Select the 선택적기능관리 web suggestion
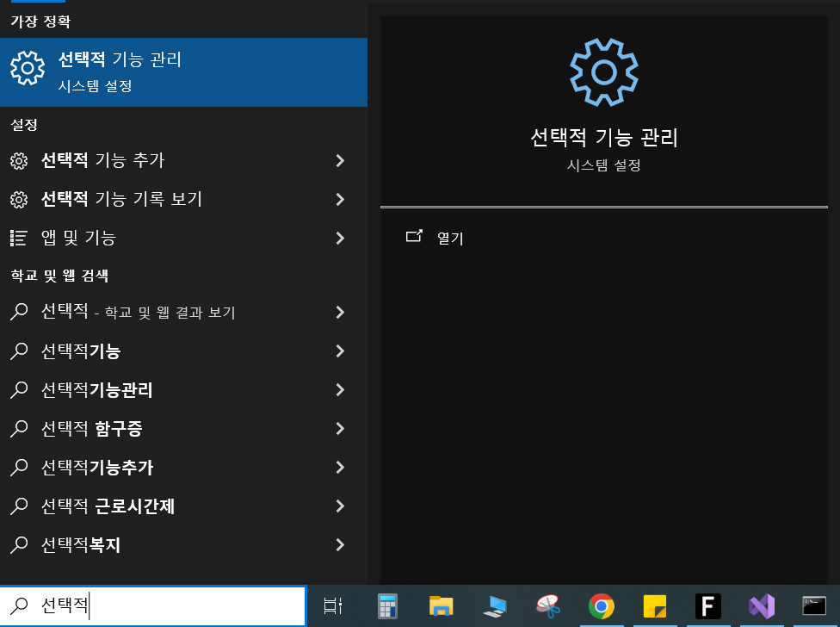This screenshot has height=627, width=840. (x=183, y=389)
